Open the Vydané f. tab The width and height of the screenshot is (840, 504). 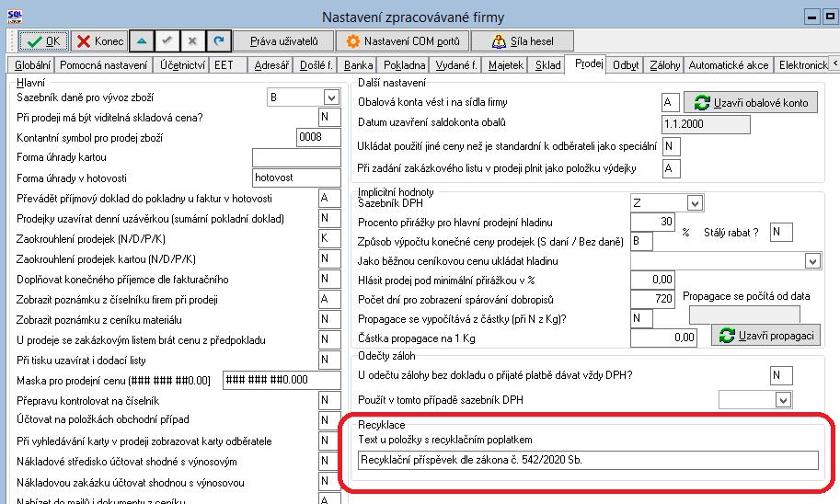456,64
